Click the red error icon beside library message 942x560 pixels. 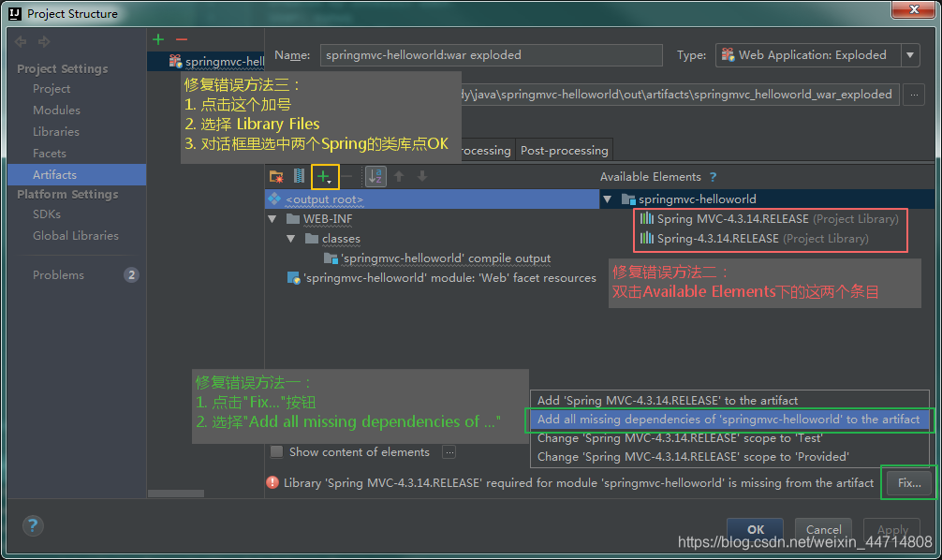[272, 482]
